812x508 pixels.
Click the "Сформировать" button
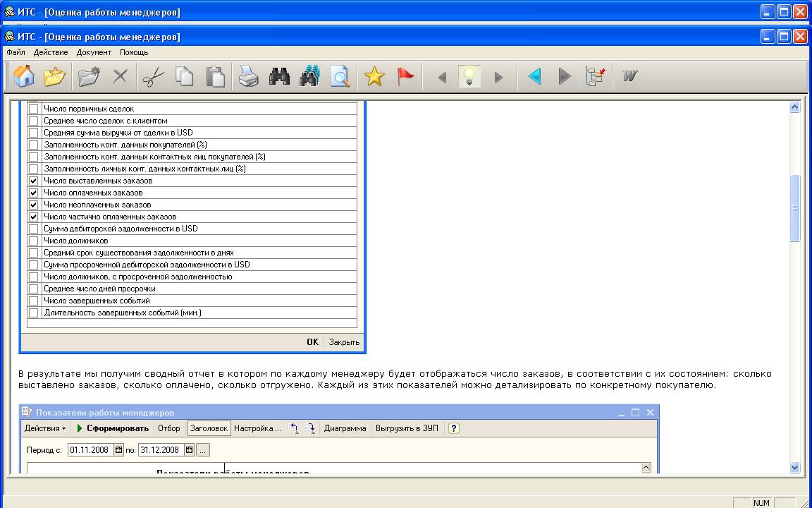pos(113,428)
